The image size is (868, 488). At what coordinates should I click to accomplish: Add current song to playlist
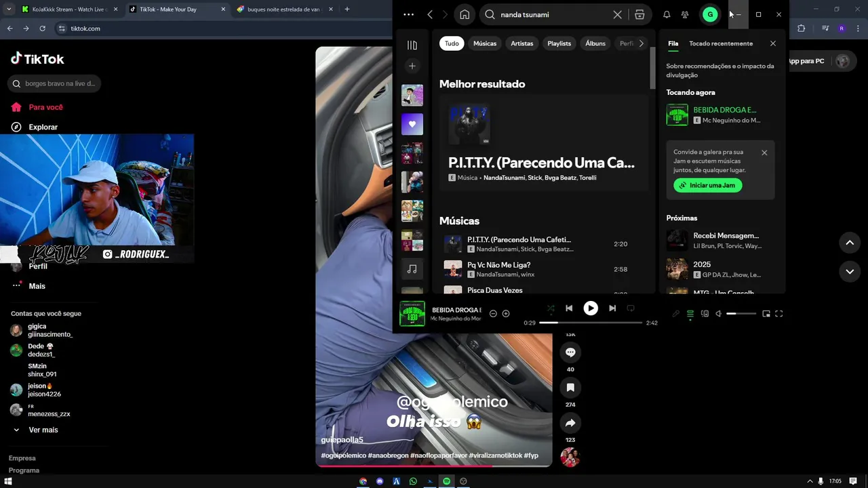coord(506,314)
